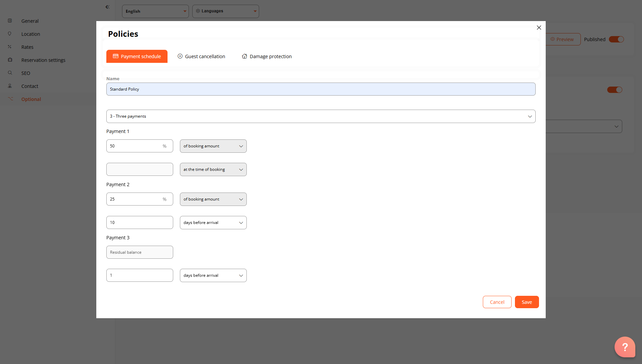Close the Policies dialog
The height and width of the screenshot is (364, 642).
[539, 28]
